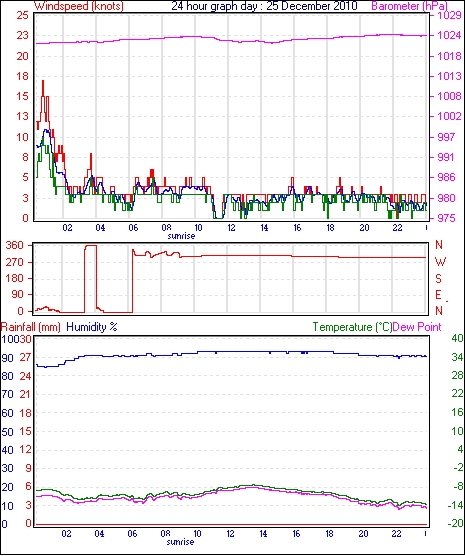Click the Temperature (°C) legend label
The height and width of the screenshot is (556, 465).
[353, 327]
